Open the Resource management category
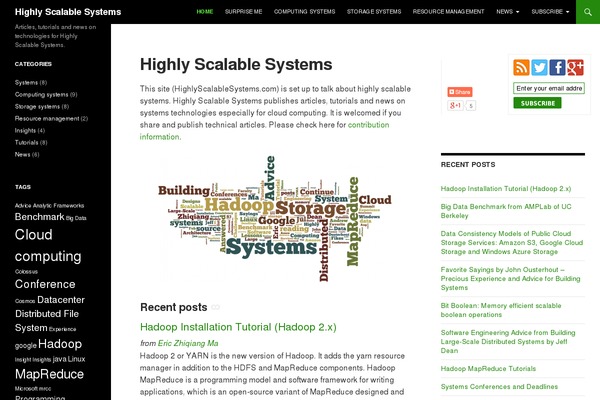This screenshot has width=600, height=400. coord(47,119)
